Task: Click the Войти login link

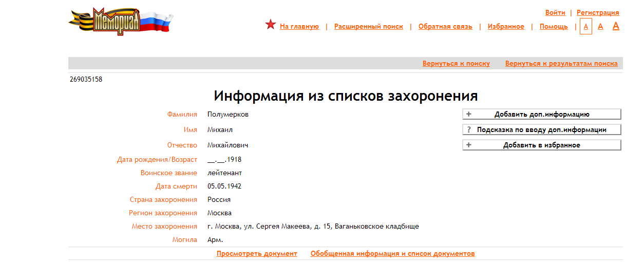Action: (x=555, y=12)
